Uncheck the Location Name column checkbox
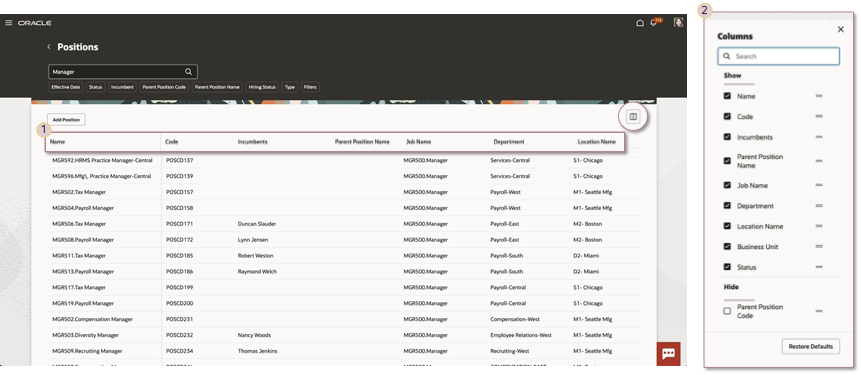Screen dimensions: 861x375 pos(727,226)
